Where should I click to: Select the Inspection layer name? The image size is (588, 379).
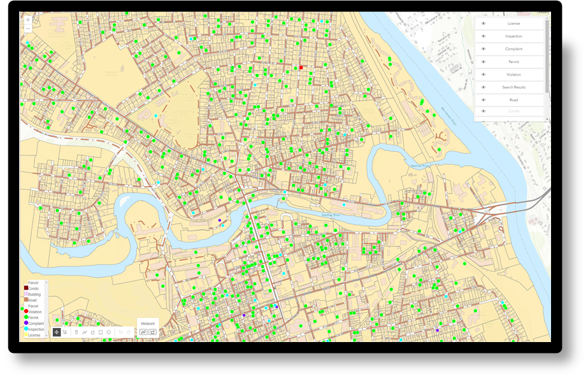click(513, 36)
